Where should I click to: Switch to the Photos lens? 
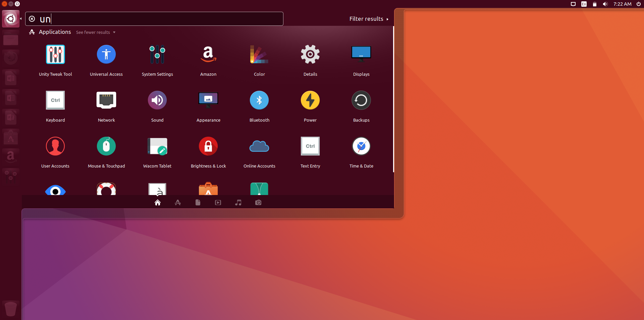[258, 202]
